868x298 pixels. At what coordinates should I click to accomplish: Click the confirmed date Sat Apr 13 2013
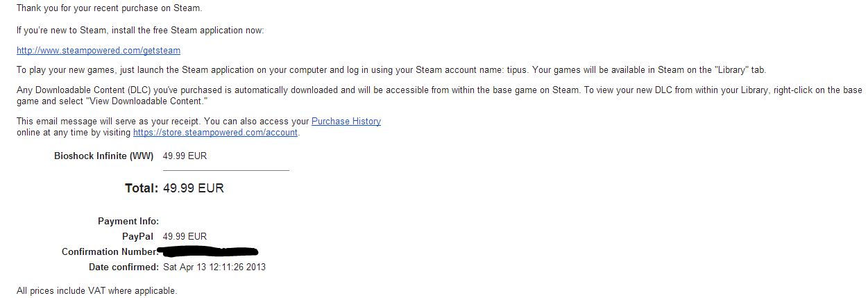pyautogui.click(x=214, y=267)
